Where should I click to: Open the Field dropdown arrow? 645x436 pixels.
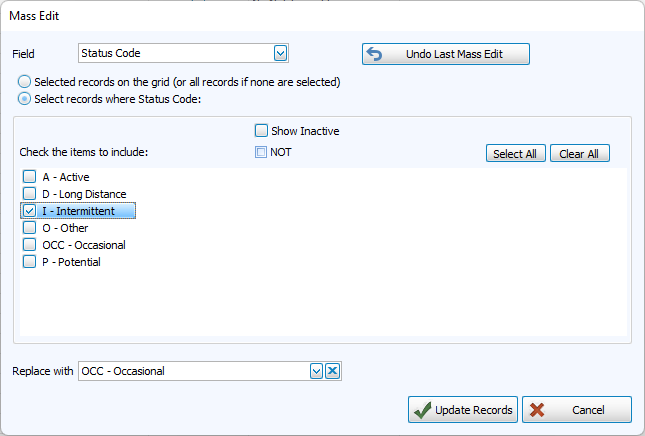[280, 53]
